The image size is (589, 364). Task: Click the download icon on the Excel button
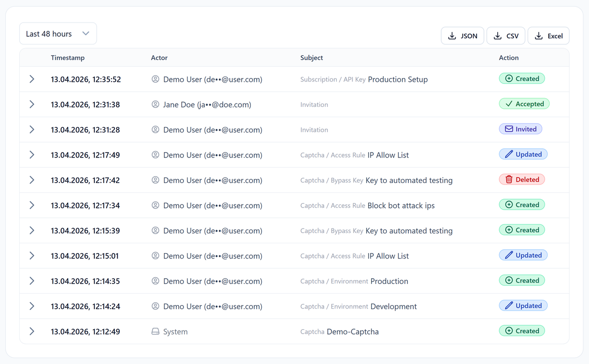coord(537,35)
